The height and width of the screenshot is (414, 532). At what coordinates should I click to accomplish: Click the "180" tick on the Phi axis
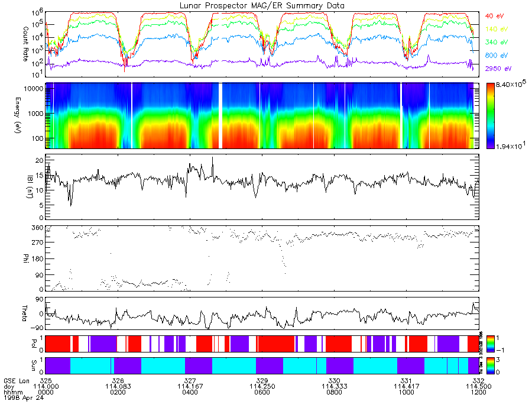tap(38, 259)
